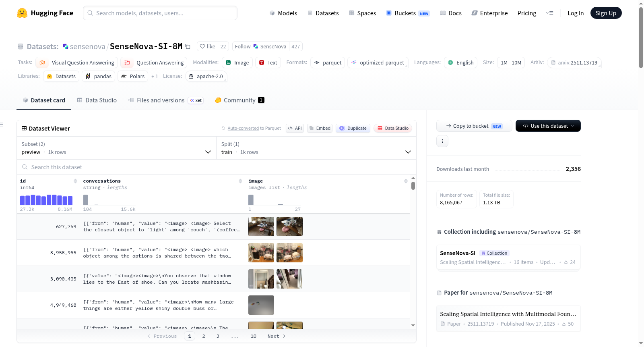This screenshot has width=644, height=347.
Task: Expand the Split train dropdown
Action: (316, 148)
